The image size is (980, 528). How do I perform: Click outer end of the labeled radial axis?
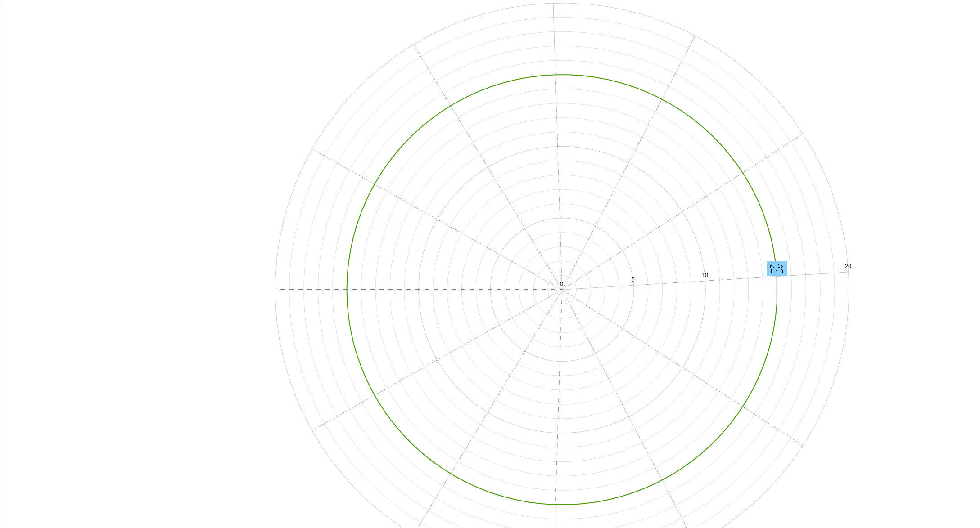(849, 272)
